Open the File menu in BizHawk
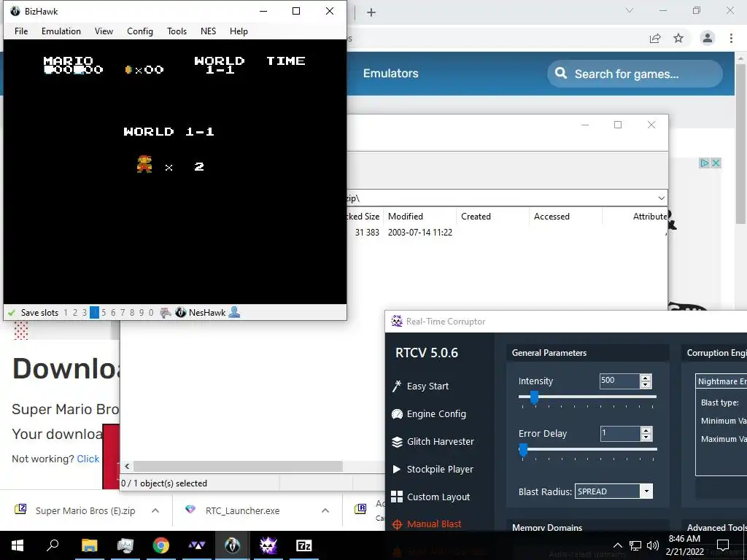 pos(21,31)
